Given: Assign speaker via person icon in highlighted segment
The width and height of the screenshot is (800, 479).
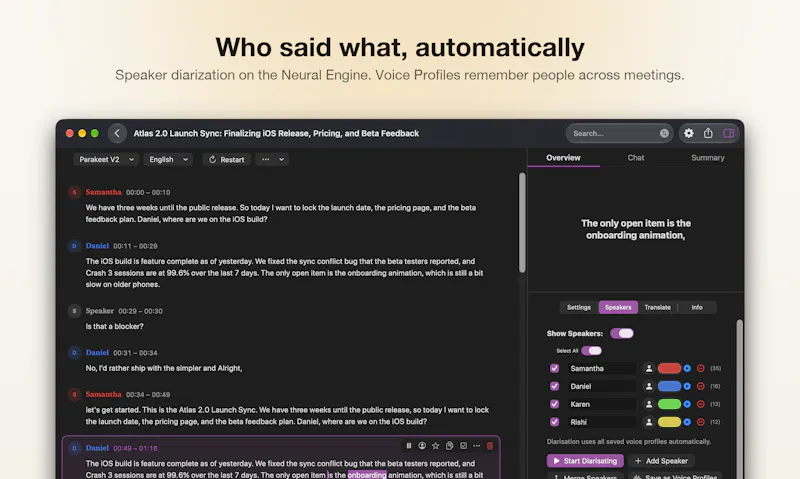Looking at the screenshot, I should 422,446.
